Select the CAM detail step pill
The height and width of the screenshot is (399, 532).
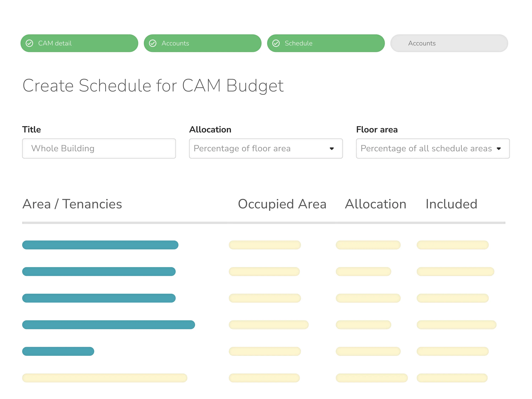point(79,43)
